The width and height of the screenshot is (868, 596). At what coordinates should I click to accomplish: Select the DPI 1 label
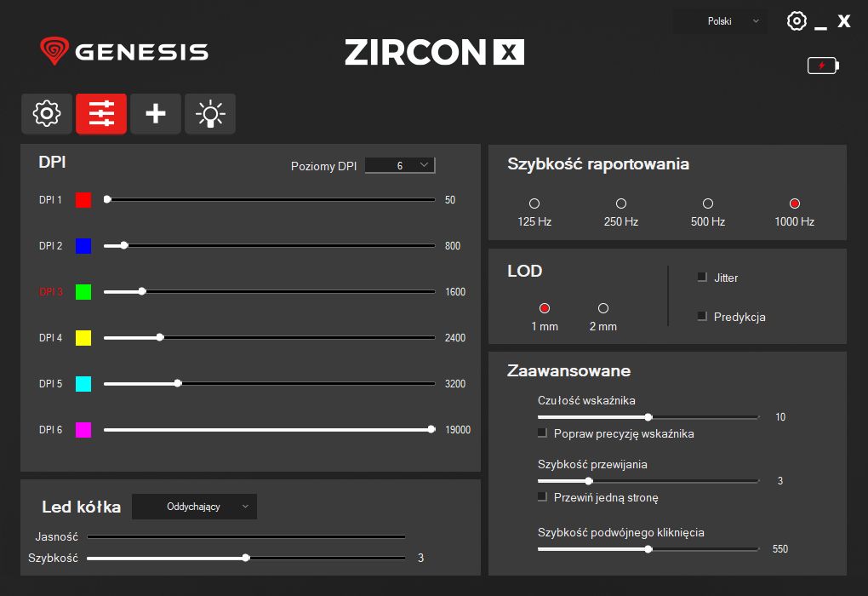(x=50, y=200)
